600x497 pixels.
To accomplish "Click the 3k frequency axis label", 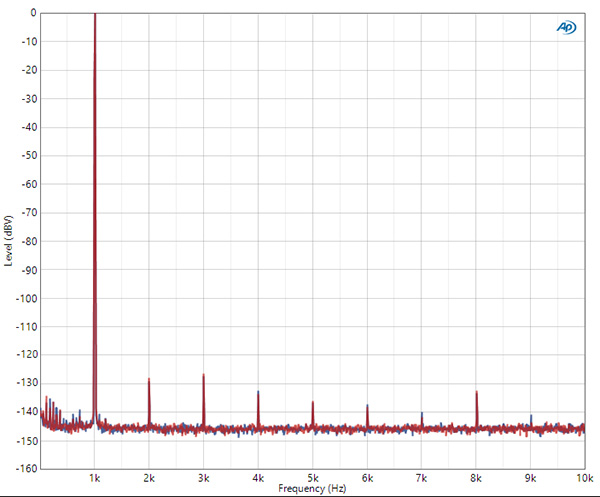I will click(x=204, y=478).
